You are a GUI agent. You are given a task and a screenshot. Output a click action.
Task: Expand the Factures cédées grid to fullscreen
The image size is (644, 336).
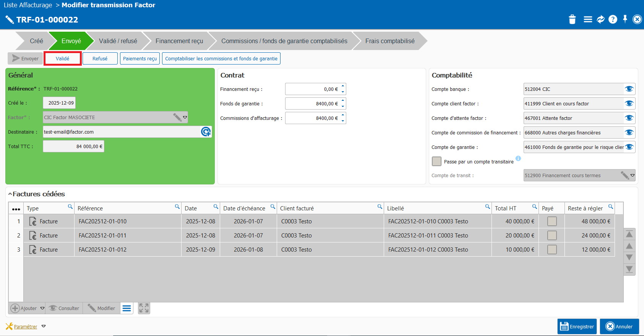point(144,308)
